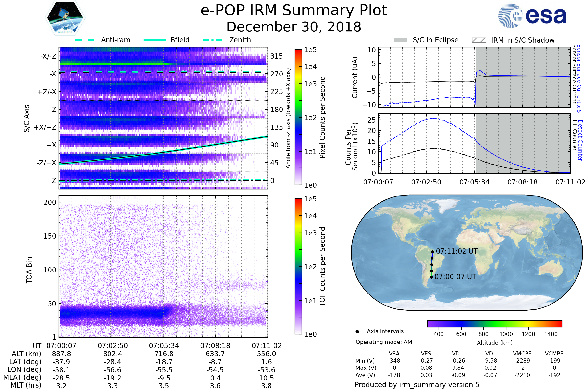
Task: Click the Operating mode: AM label
Action: [384, 342]
